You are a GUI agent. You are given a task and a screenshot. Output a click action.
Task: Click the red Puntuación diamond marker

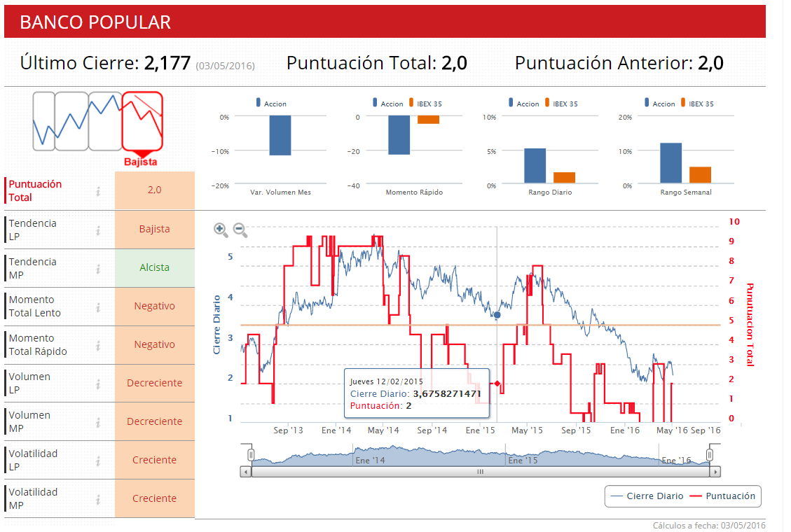pos(497,384)
